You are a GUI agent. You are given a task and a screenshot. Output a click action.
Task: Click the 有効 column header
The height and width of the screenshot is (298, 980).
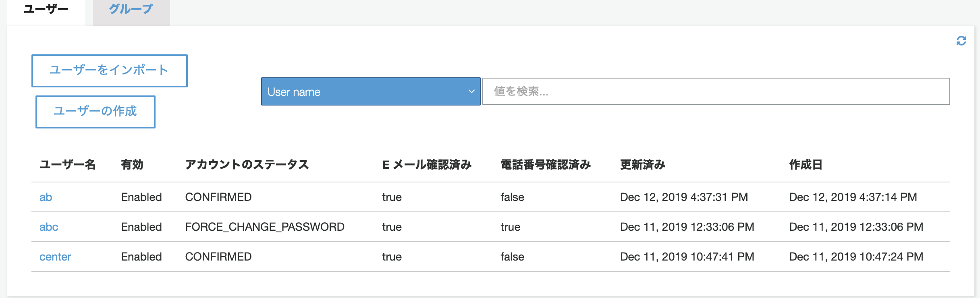132,164
